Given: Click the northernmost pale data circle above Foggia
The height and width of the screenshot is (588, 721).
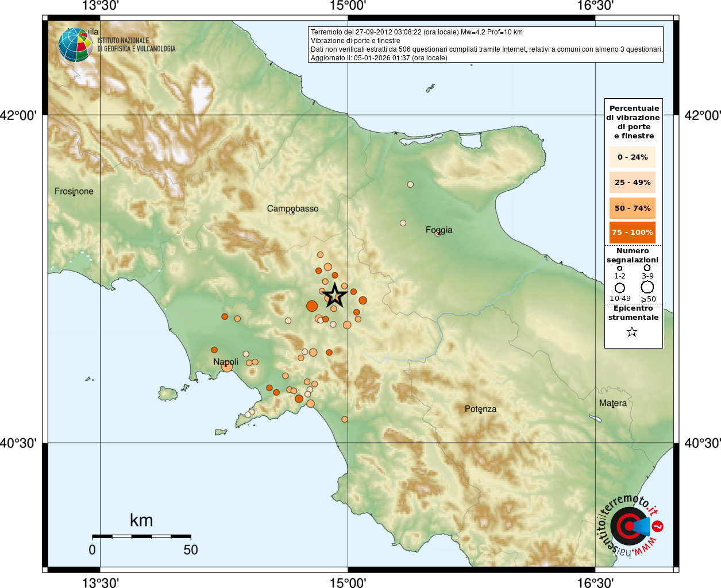Looking at the screenshot, I should click(x=410, y=184).
